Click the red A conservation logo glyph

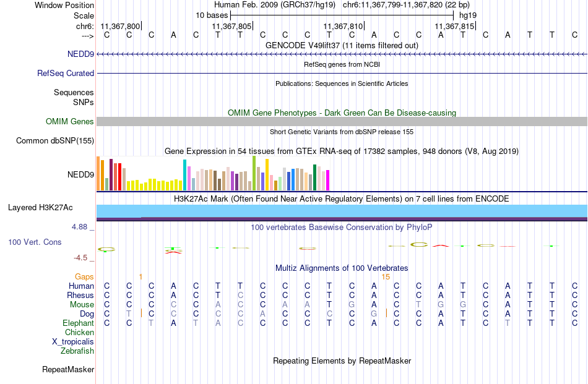(x=441, y=245)
